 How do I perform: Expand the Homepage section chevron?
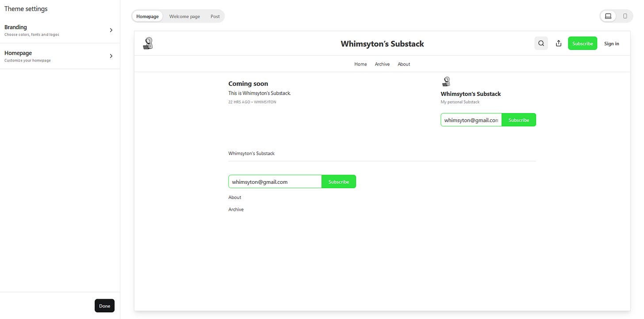[111, 56]
